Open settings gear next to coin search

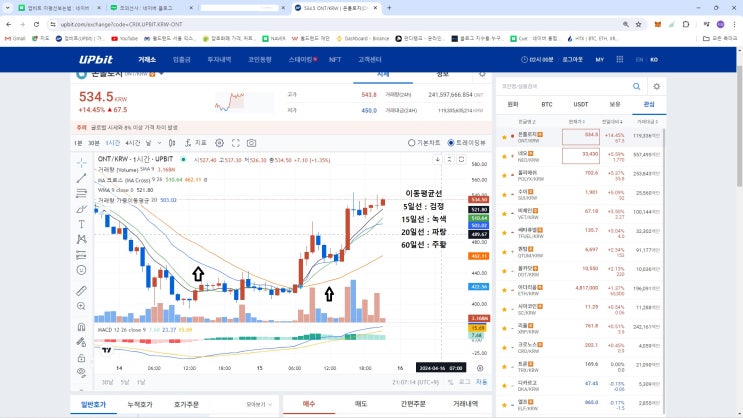pyautogui.click(x=656, y=86)
